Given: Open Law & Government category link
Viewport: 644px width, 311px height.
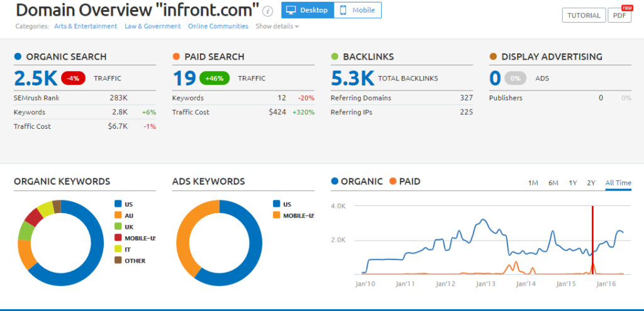Looking at the screenshot, I should click(x=152, y=26).
